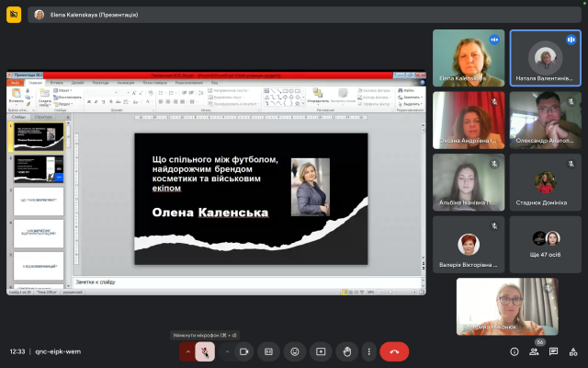Select Наталя Валентинівна's video tile
The image size is (588, 368).
click(x=545, y=58)
